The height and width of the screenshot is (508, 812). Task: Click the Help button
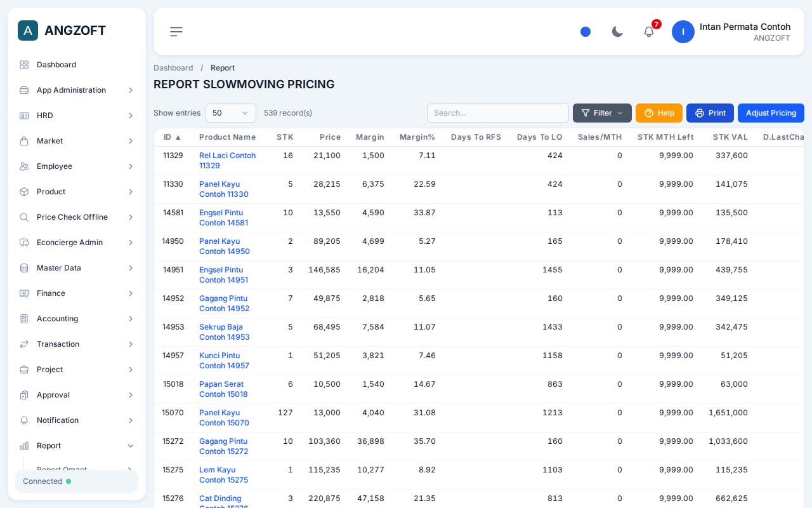(x=659, y=113)
